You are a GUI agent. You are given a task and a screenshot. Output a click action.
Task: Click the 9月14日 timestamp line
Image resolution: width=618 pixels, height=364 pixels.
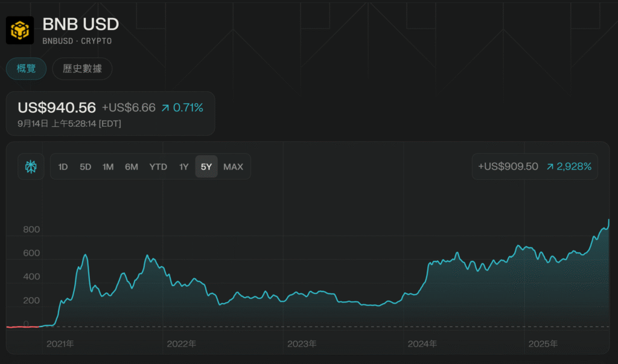tap(69, 124)
